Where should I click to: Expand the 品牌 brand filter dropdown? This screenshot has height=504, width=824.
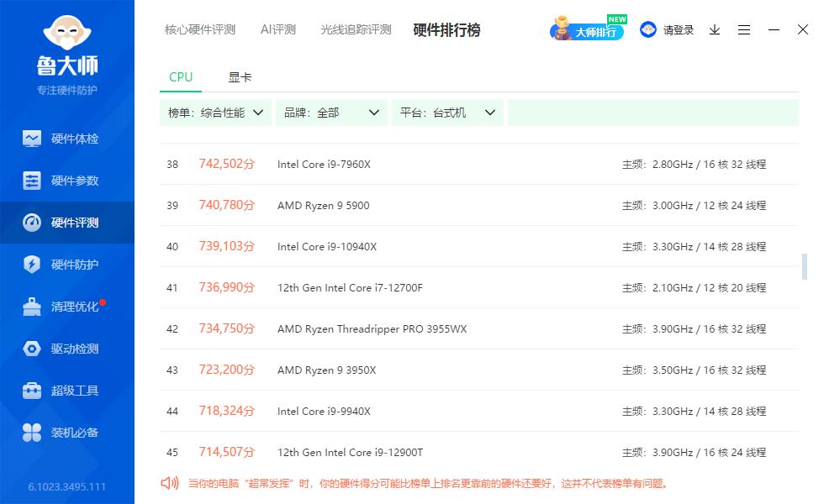(x=331, y=112)
